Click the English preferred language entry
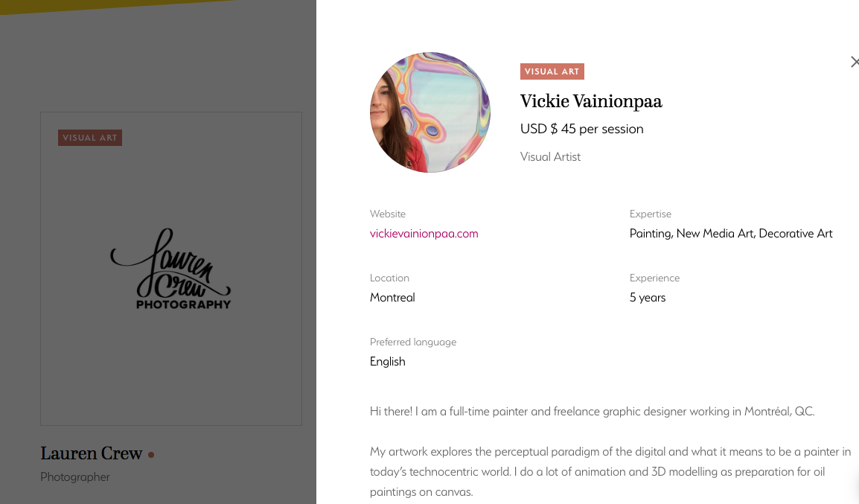The width and height of the screenshot is (859, 504). pyautogui.click(x=387, y=361)
